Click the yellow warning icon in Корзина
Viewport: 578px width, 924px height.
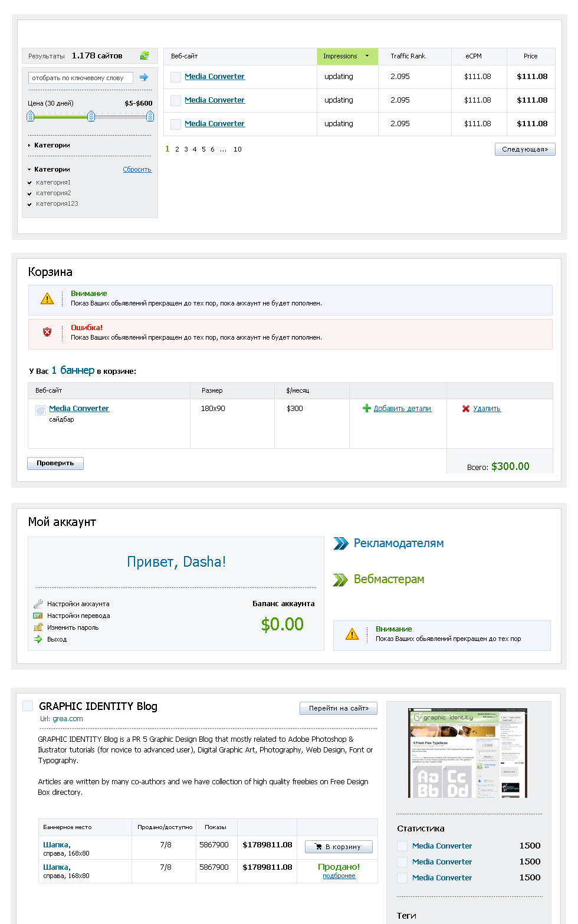(47, 298)
